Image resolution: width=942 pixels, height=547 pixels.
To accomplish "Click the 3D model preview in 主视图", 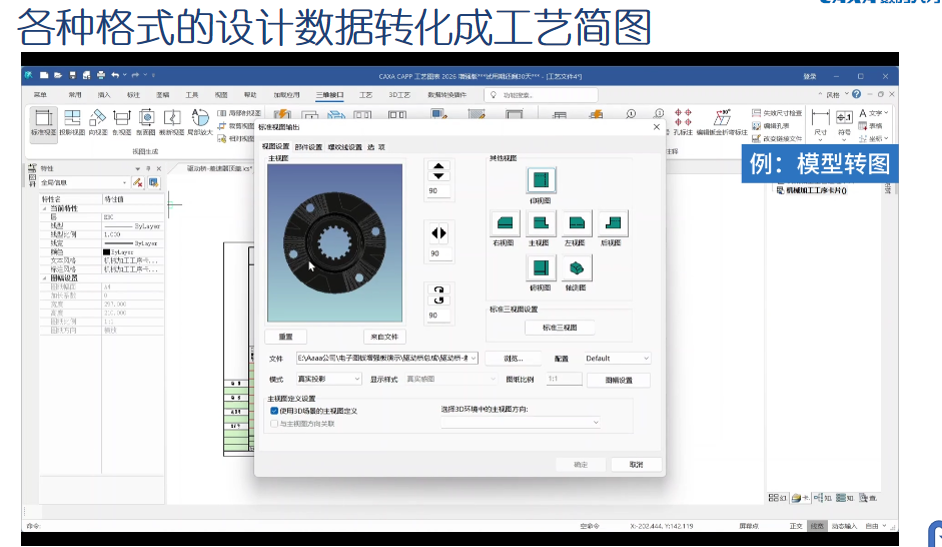I will tap(335, 243).
